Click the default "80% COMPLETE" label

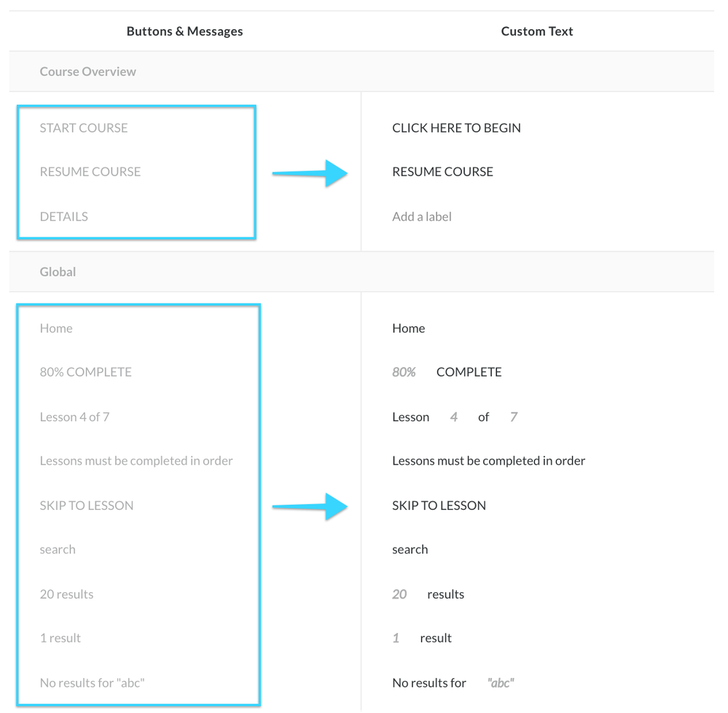tap(85, 372)
